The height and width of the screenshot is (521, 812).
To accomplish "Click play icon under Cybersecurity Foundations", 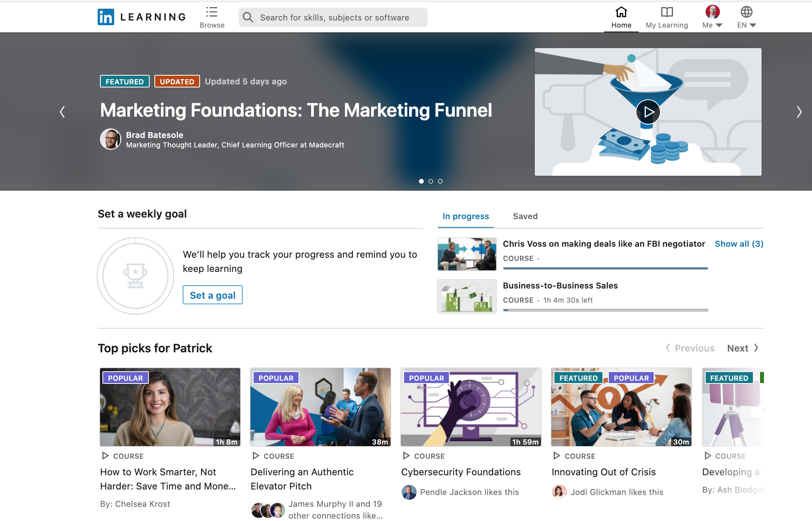I will click(406, 456).
